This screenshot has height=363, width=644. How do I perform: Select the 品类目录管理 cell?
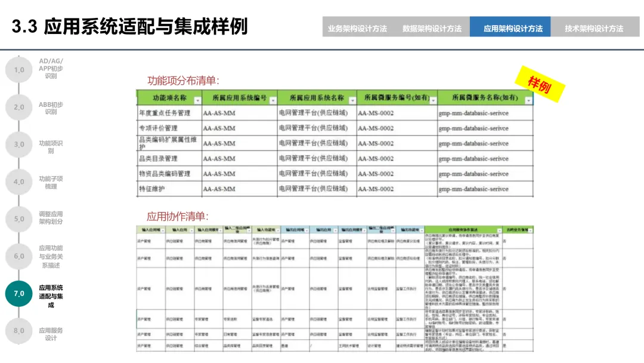[169, 158]
